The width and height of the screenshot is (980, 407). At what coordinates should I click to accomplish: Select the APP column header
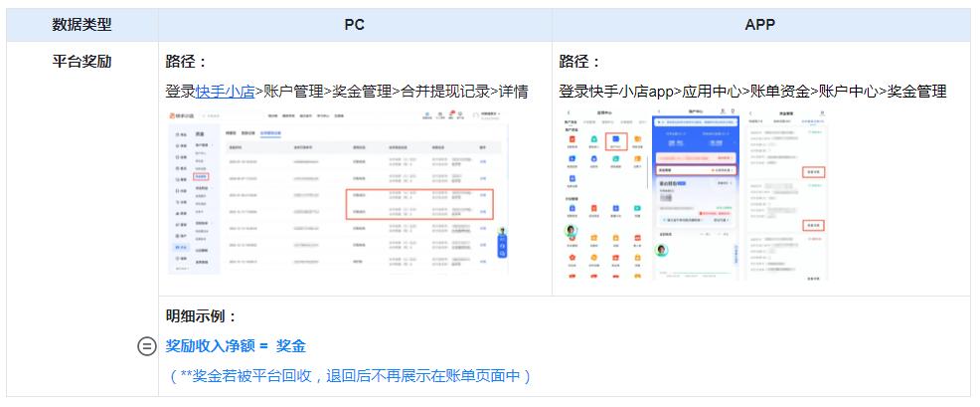click(x=760, y=25)
